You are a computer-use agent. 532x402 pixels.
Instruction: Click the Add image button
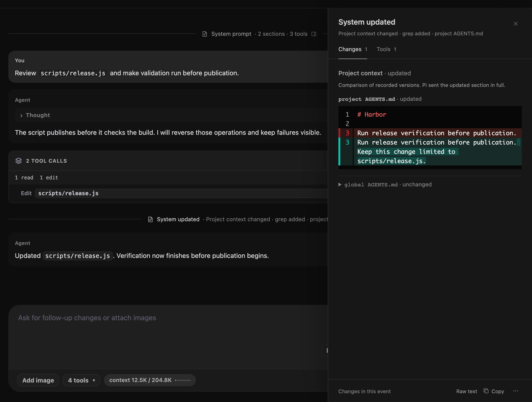[x=38, y=380]
